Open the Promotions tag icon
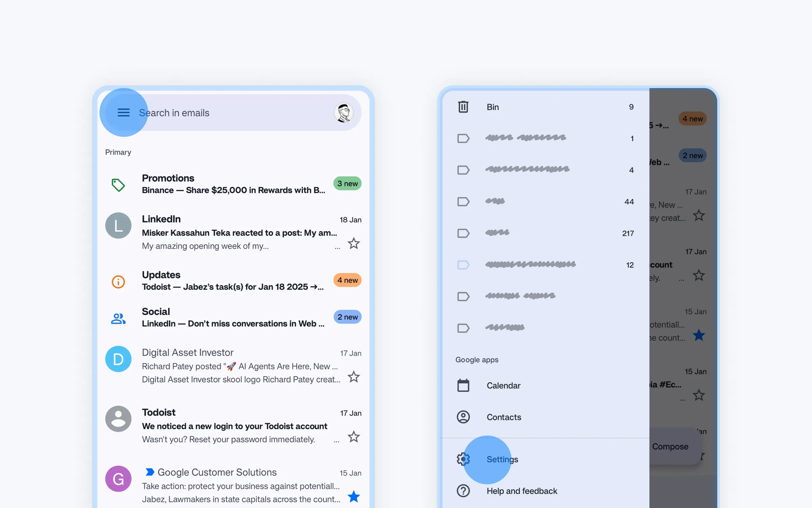Viewport: 812px width, 508px height. click(118, 185)
